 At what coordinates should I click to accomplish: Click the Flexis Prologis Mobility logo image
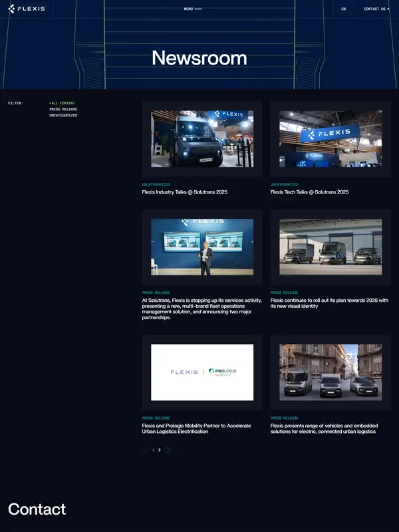202,372
